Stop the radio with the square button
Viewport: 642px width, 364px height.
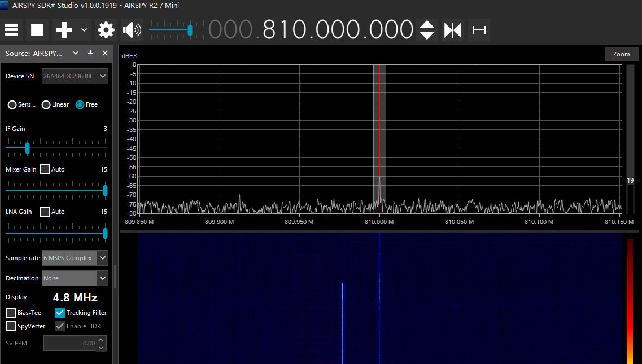click(37, 30)
